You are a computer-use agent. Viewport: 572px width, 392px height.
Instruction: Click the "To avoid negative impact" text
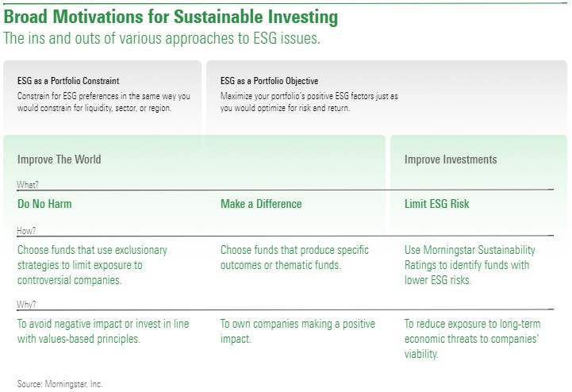coord(101,331)
